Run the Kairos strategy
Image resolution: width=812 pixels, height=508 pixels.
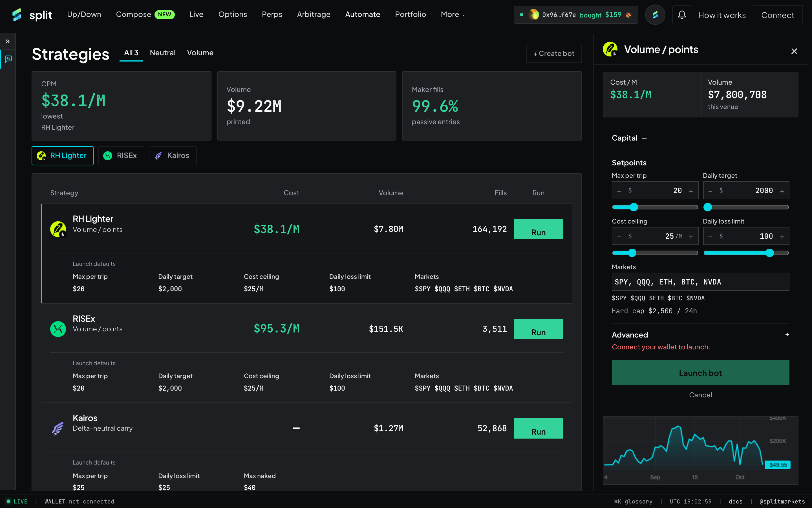click(x=538, y=428)
